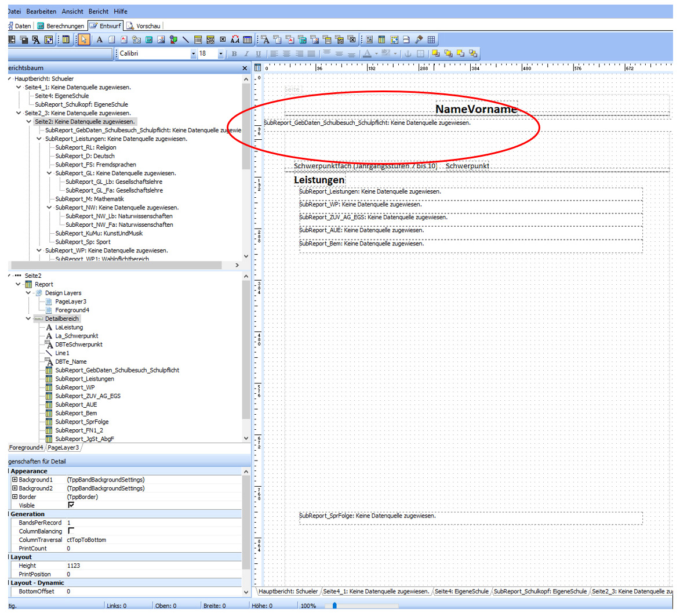Expand the Background1 property
This screenshot has width=680, height=616.
[x=14, y=480]
